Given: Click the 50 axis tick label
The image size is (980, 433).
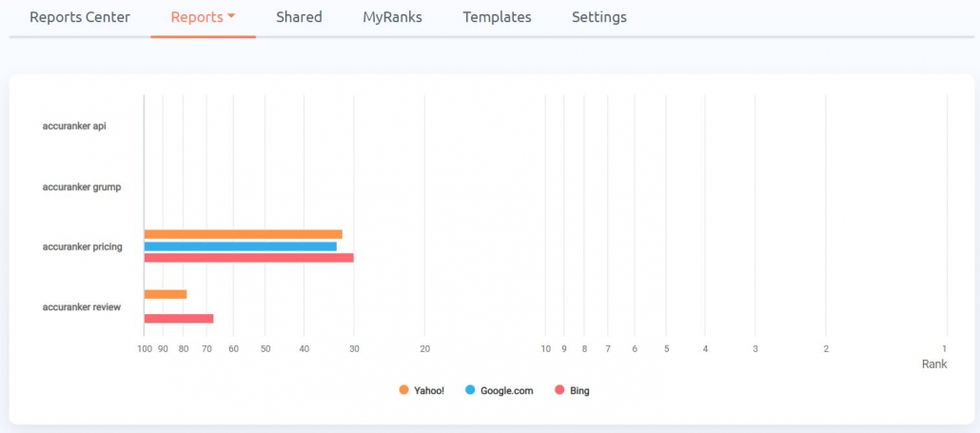Looking at the screenshot, I should (x=265, y=349).
